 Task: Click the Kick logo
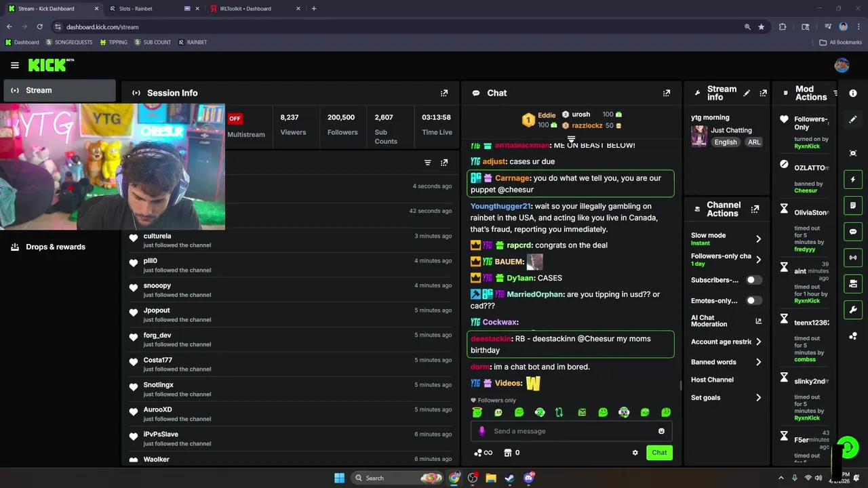click(51, 65)
